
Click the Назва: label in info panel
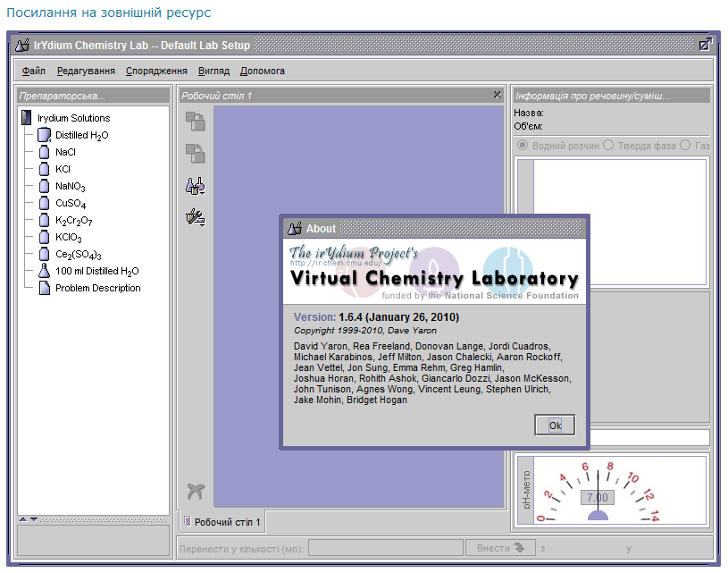[528, 113]
